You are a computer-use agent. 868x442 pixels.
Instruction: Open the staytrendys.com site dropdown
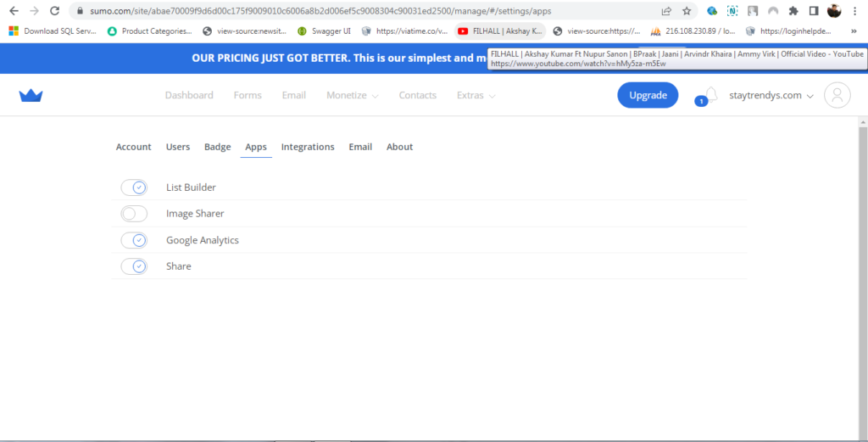click(x=771, y=96)
